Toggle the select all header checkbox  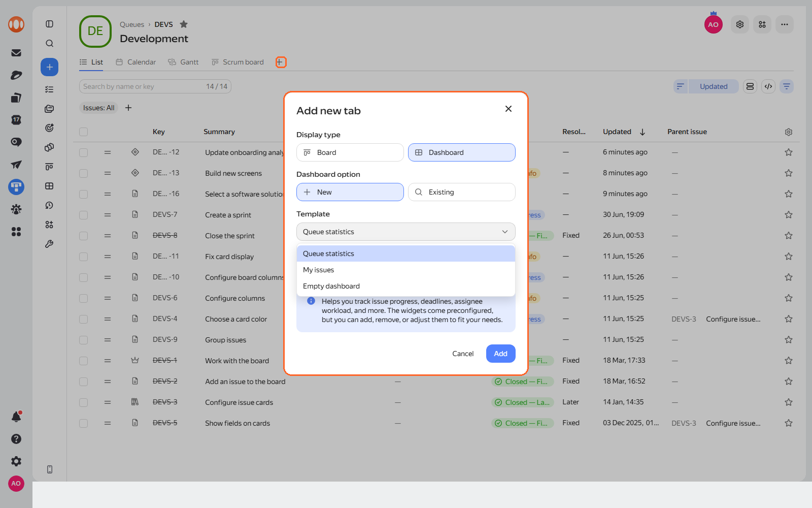[x=84, y=132]
